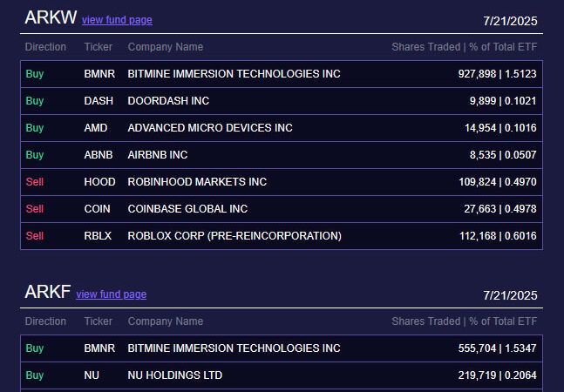
Task: Click ARKW Company Name column header
Action: point(166,47)
